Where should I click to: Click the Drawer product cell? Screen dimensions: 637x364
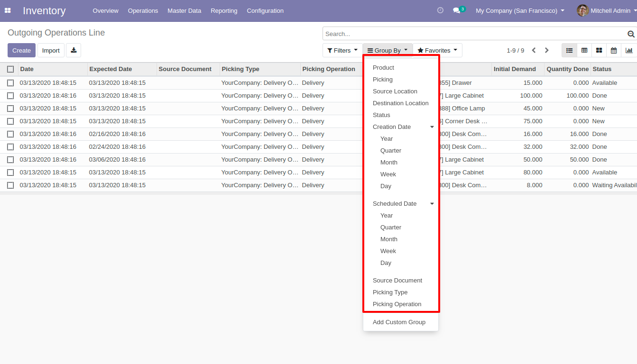[465, 83]
